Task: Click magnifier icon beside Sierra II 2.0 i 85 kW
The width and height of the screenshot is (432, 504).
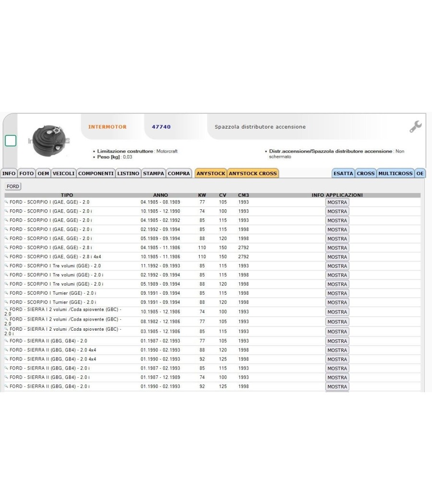Action: tap(6, 368)
